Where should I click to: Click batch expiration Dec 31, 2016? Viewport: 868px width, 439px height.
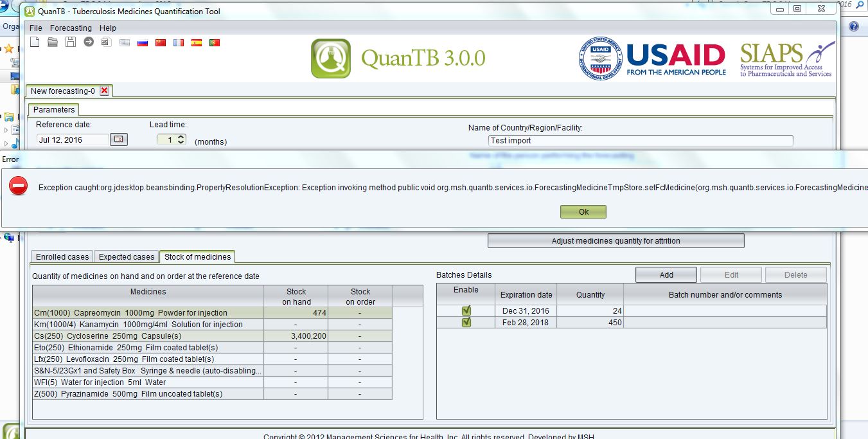click(x=526, y=310)
